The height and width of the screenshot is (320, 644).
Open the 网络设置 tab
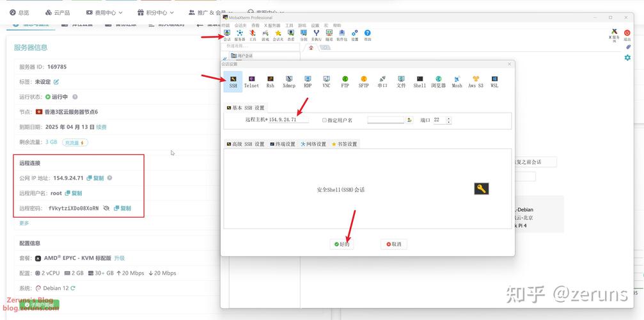click(313, 144)
